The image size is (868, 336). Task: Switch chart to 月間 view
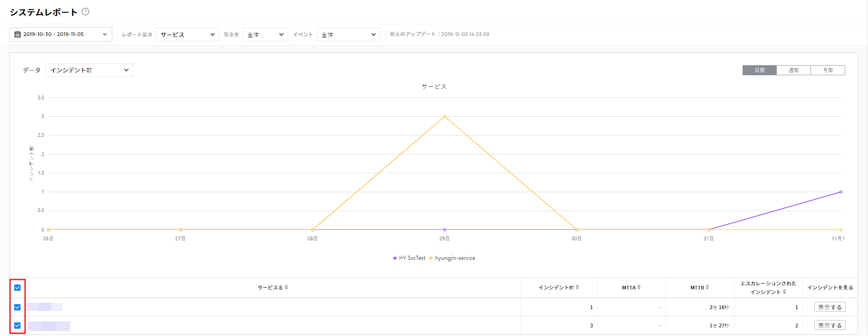tap(828, 70)
